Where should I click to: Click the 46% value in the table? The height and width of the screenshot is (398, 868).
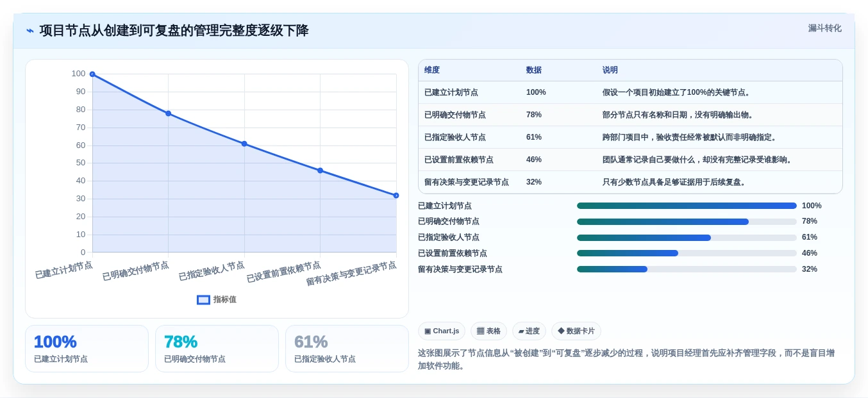tap(534, 160)
